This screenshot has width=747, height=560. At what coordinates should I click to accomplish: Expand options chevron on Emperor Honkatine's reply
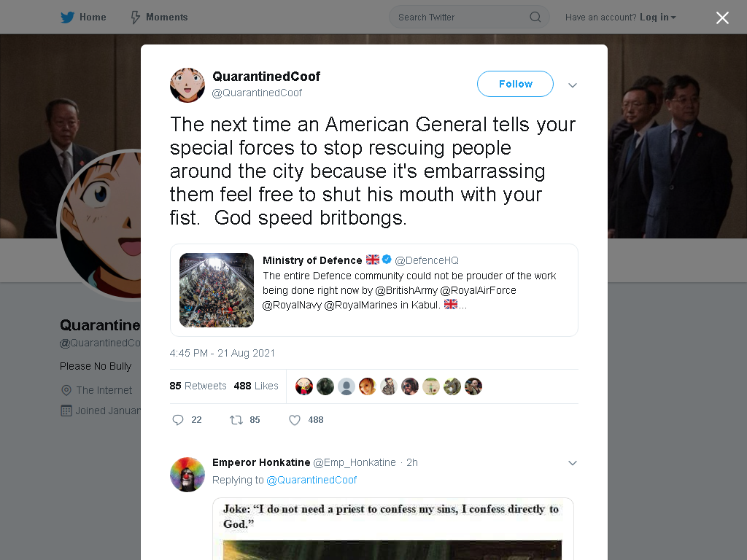573,463
